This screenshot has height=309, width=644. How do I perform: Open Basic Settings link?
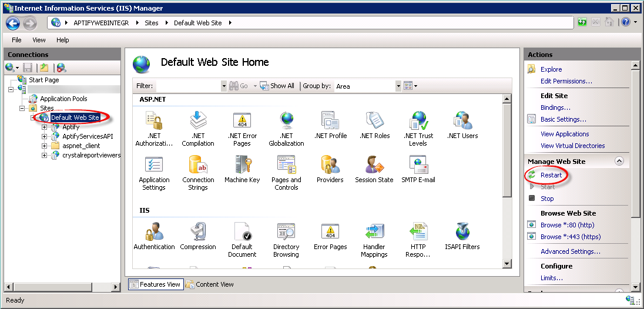pyautogui.click(x=563, y=119)
